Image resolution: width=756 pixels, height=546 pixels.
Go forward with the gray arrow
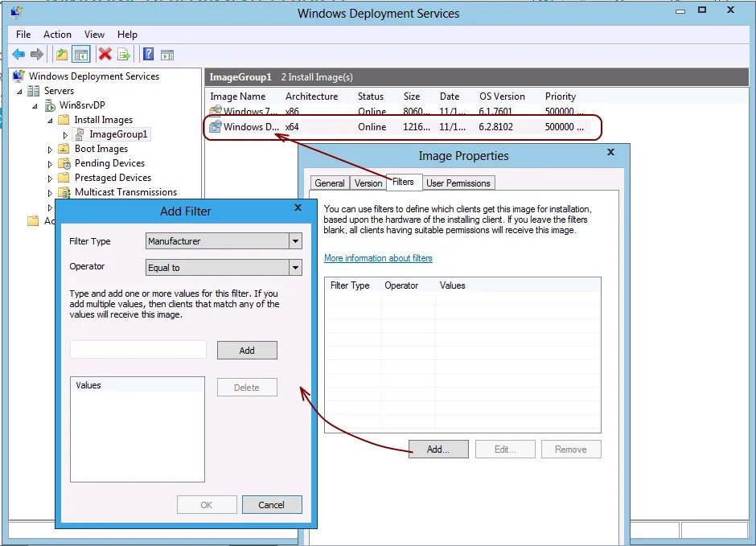(37, 55)
